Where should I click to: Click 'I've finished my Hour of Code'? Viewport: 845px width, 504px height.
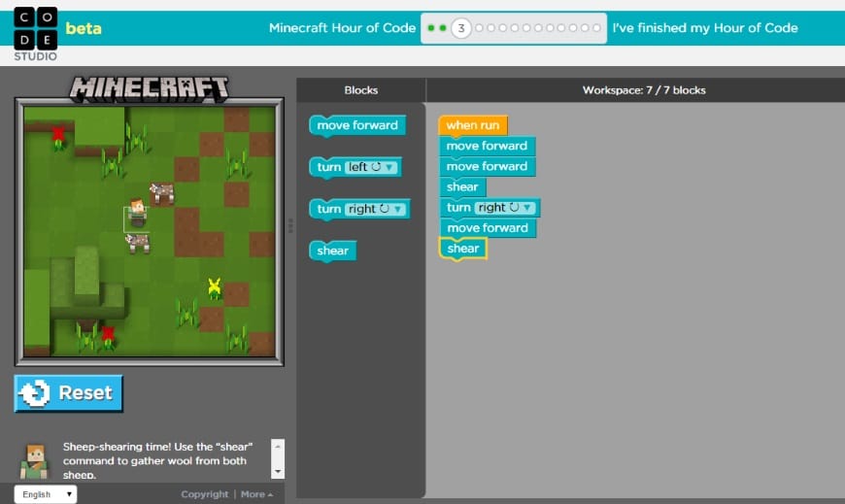coord(705,28)
